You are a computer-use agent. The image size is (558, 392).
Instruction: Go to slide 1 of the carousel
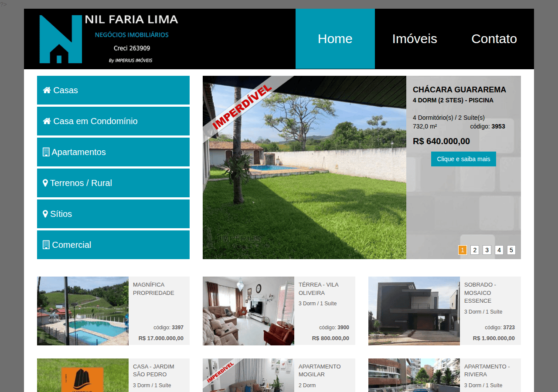point(463,250)
